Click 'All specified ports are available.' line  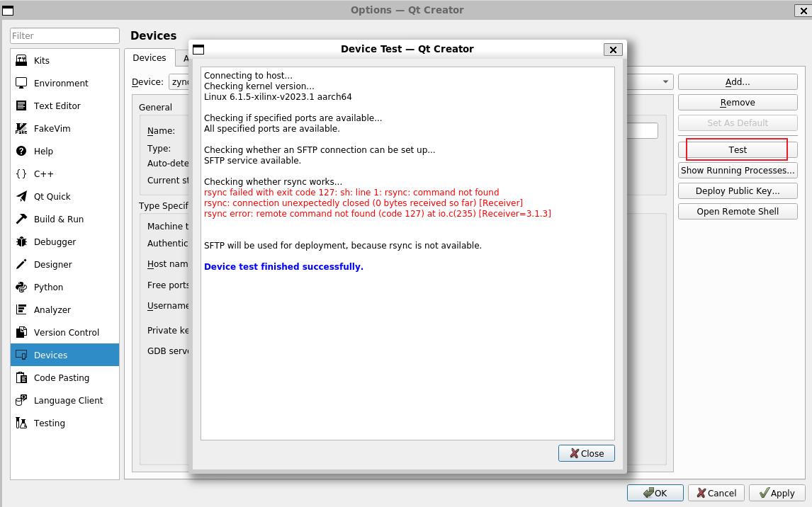click(x=272, y=128)
